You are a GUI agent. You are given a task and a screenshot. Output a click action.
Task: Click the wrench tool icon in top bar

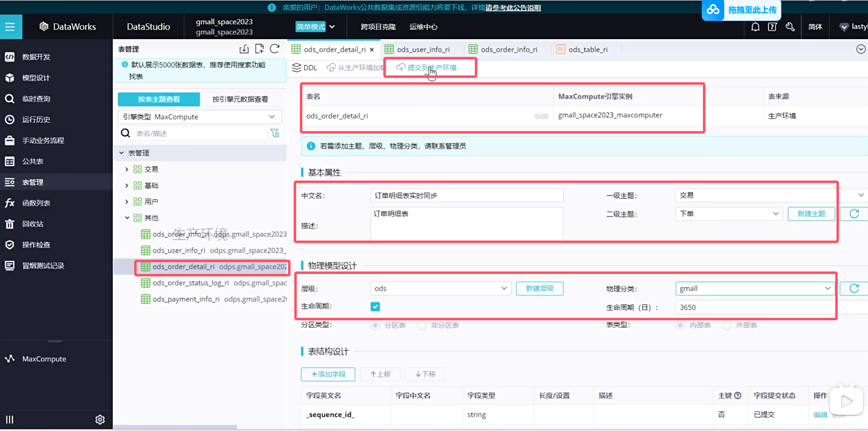click(x=790, y=27)
